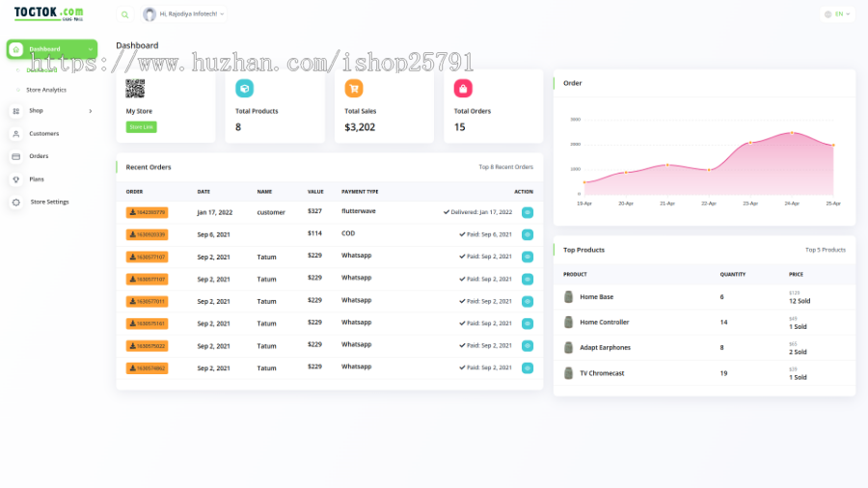Screen dimensions: 868x488
Task: Click the green Store Link button
Action: pyautogui.click(x=141, y=127)
